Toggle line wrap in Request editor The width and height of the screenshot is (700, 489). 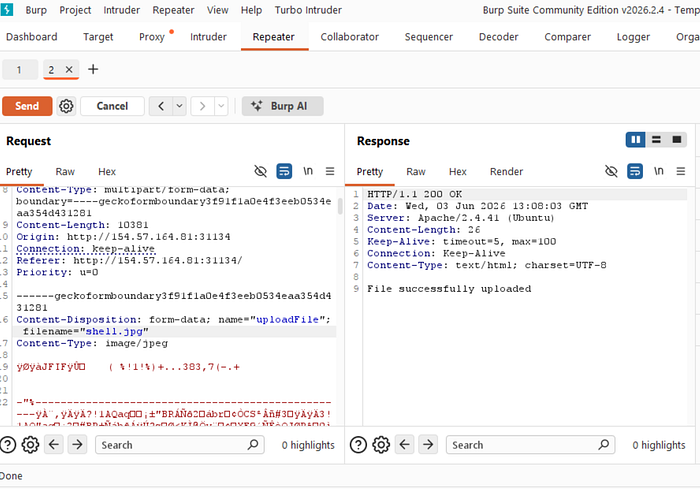tap(284, 171)
